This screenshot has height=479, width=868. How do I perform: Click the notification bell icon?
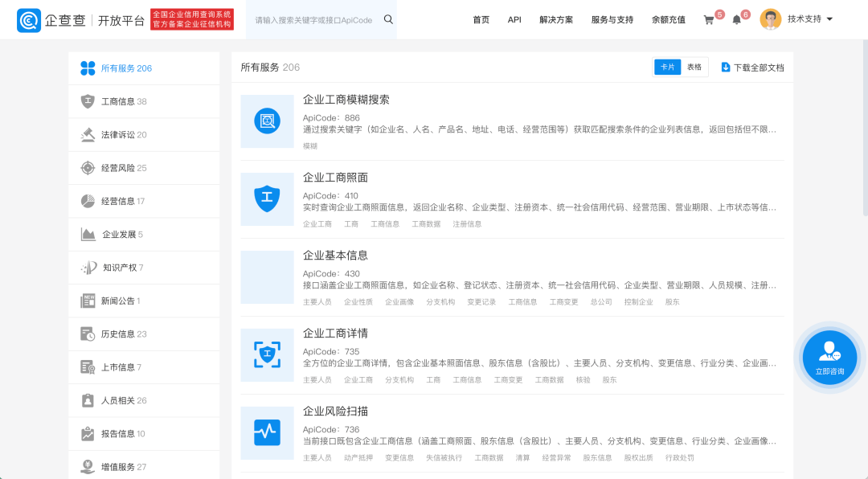click(x=737, y=19)
